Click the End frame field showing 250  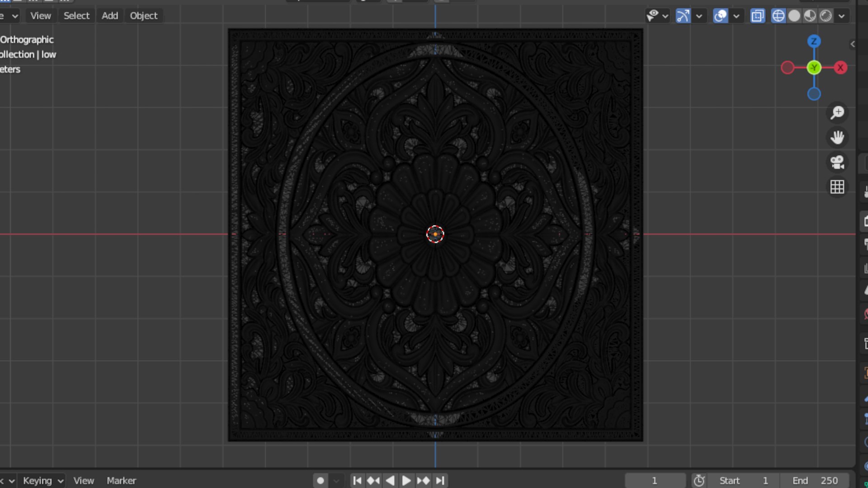tap(814, 481)
